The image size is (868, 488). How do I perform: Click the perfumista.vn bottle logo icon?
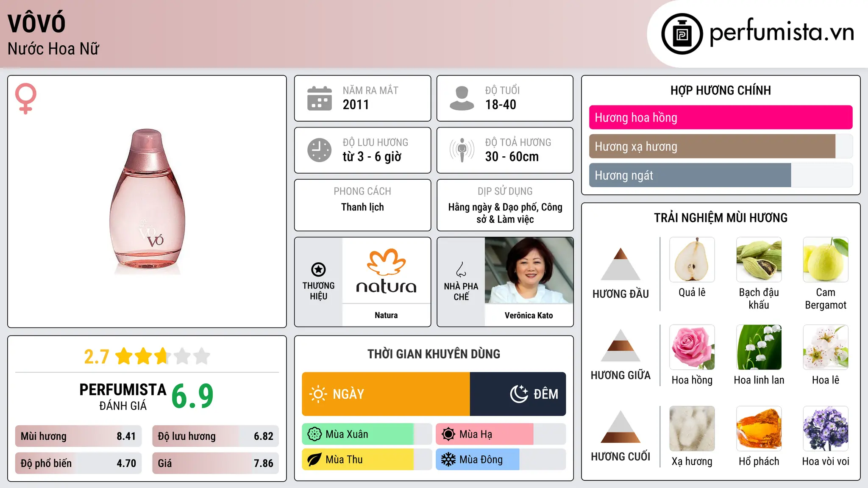click(682, 34)
